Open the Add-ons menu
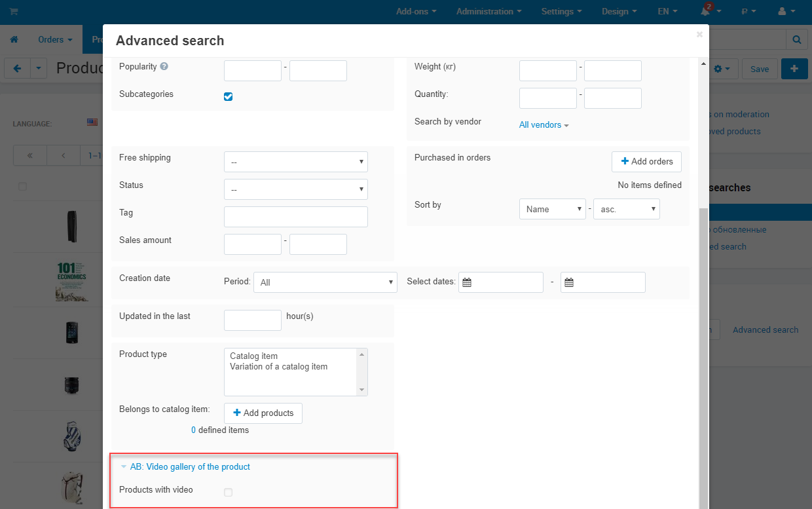812x509 pixels. pos(415,11)
